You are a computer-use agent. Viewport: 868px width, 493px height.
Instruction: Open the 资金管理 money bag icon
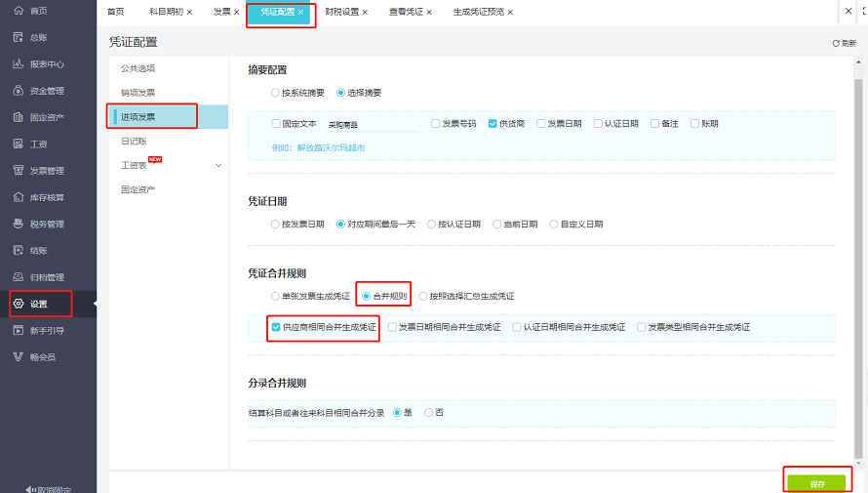click(x=19, y=90)
